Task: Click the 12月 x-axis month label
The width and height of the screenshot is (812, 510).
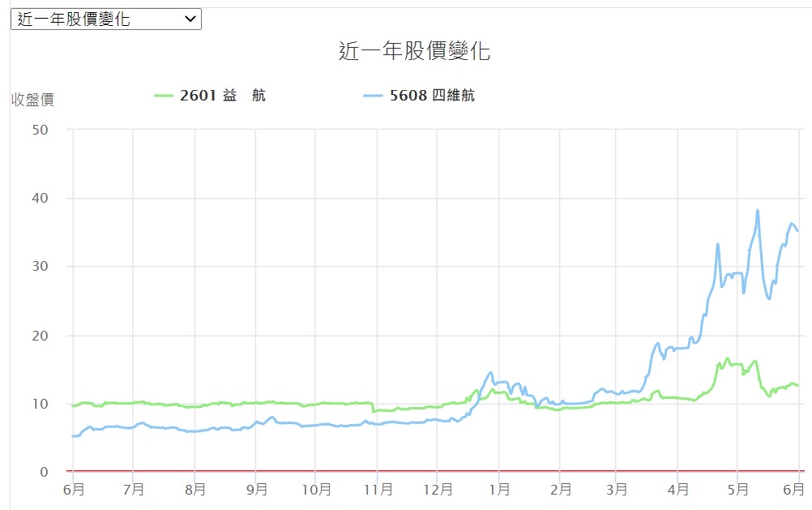Action: pyautogui.click(x=437, y=490)
